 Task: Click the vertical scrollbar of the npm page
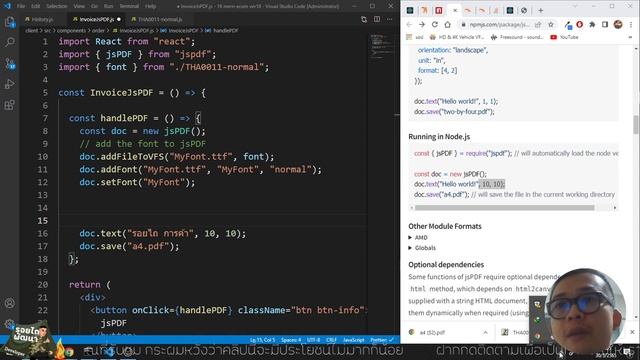[636, 124]
